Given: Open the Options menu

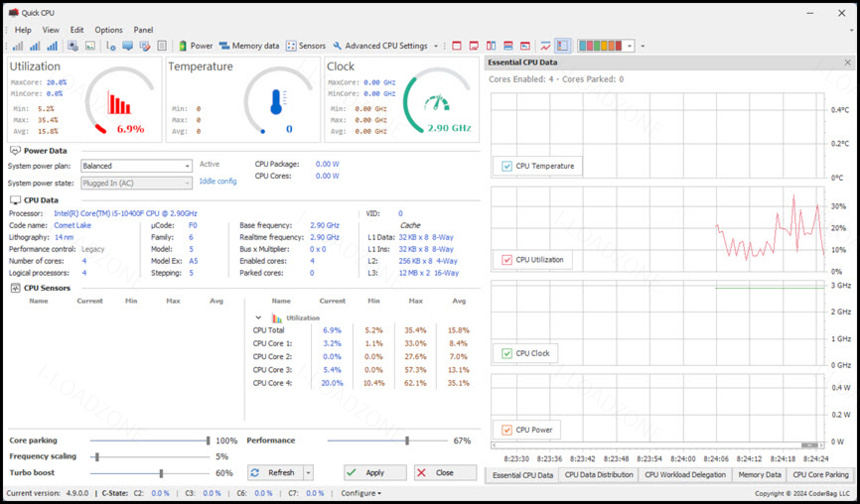Looking at the screenshot, I should tap(109, 30).
